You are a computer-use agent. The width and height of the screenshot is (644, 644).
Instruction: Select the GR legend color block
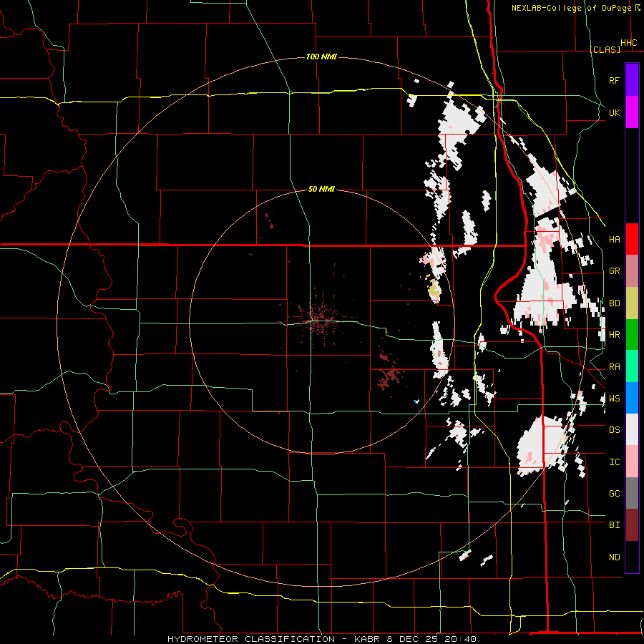pos(632,271)
